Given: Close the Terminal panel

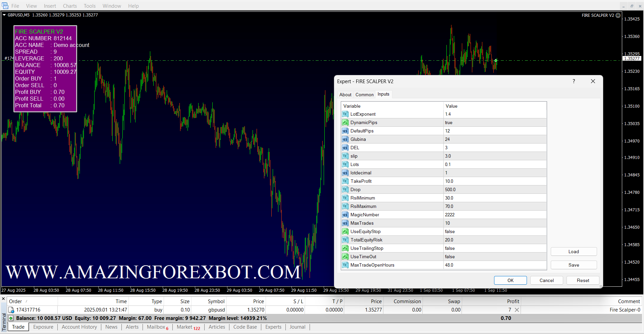Looking at the screenshot, I should [3, 298].
